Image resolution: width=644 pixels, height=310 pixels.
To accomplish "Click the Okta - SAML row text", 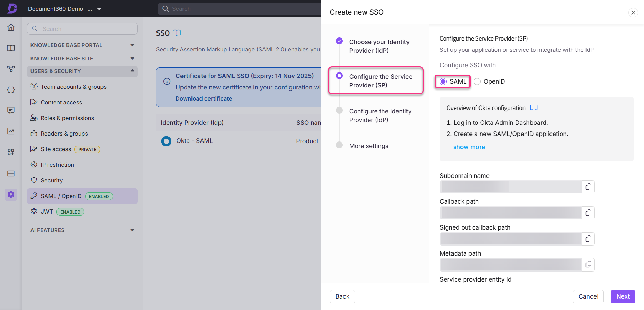I will click(195, 141).
